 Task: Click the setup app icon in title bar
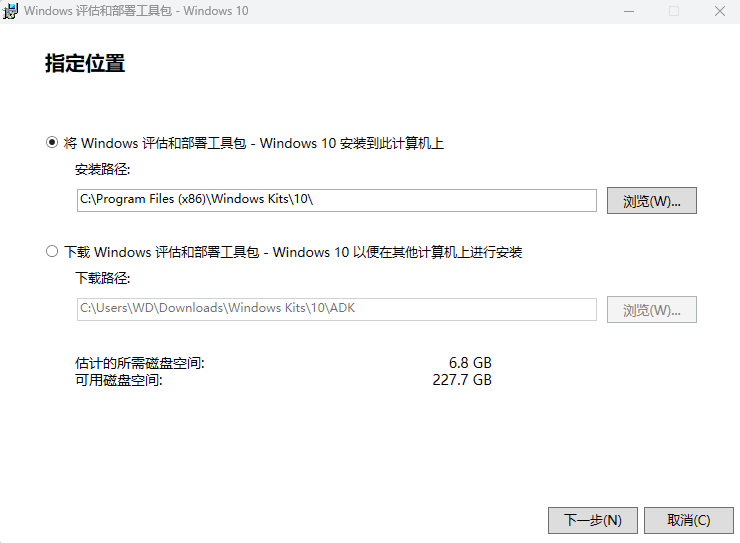[11, 11]
